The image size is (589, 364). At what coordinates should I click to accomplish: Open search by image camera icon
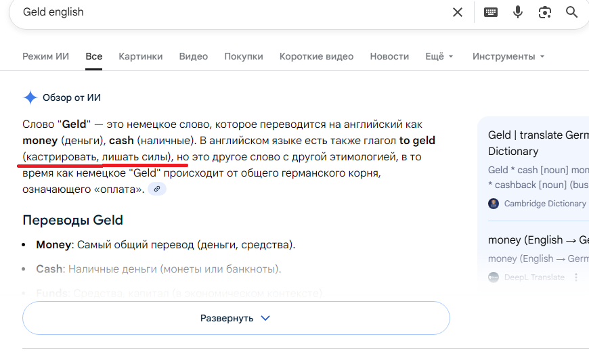click(x=545, y=12)
